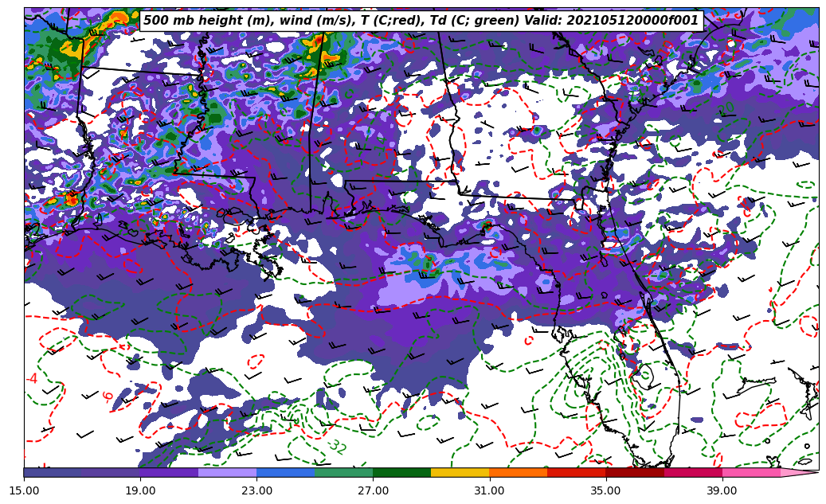Select the orange colorbar segment
The image size is (826, 504).
coord(518,472)
